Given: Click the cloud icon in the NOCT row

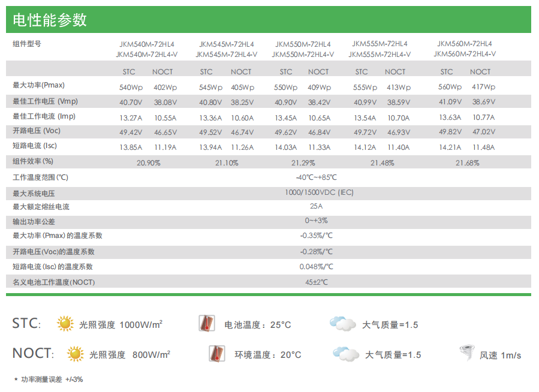Looking at the screenshot, I should 346,354.
